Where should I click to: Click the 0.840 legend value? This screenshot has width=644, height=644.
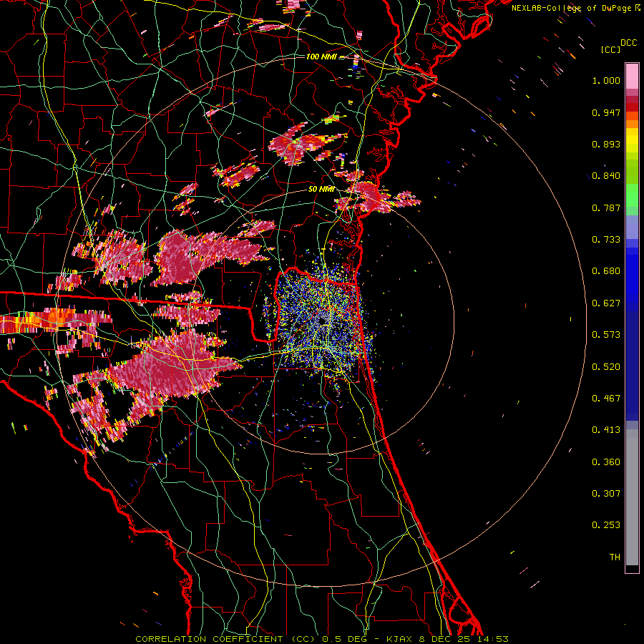point(606,176)
